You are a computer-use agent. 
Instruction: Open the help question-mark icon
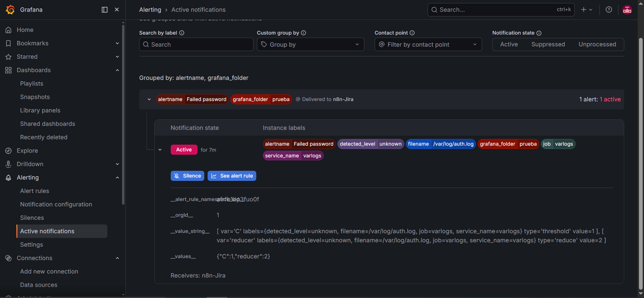point(609,10)
